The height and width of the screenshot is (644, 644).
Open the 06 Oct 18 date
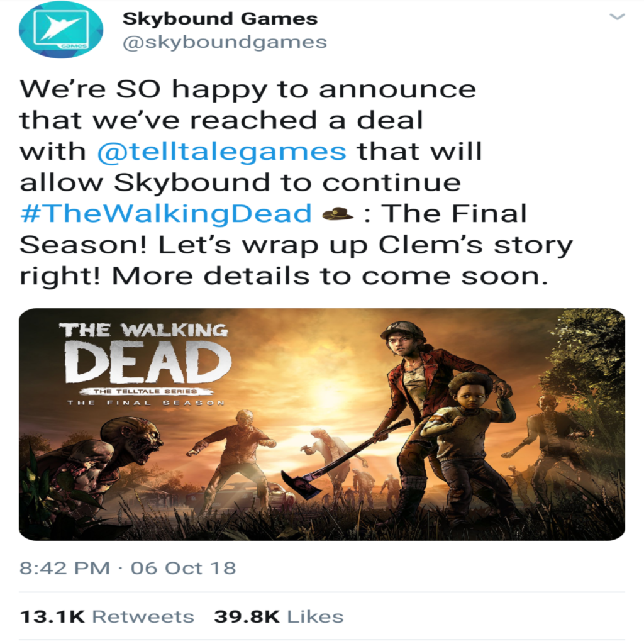pyautogui.click(x=183, y=569)
